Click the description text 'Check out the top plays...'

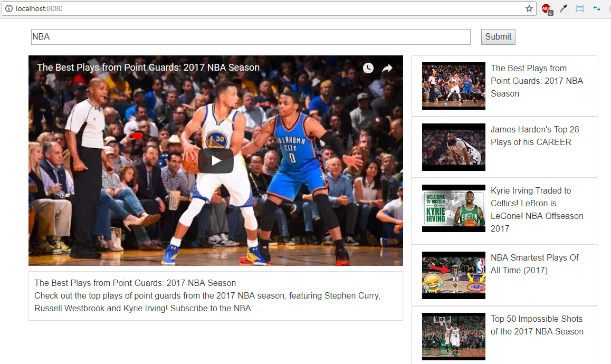[x=207, y=302]
